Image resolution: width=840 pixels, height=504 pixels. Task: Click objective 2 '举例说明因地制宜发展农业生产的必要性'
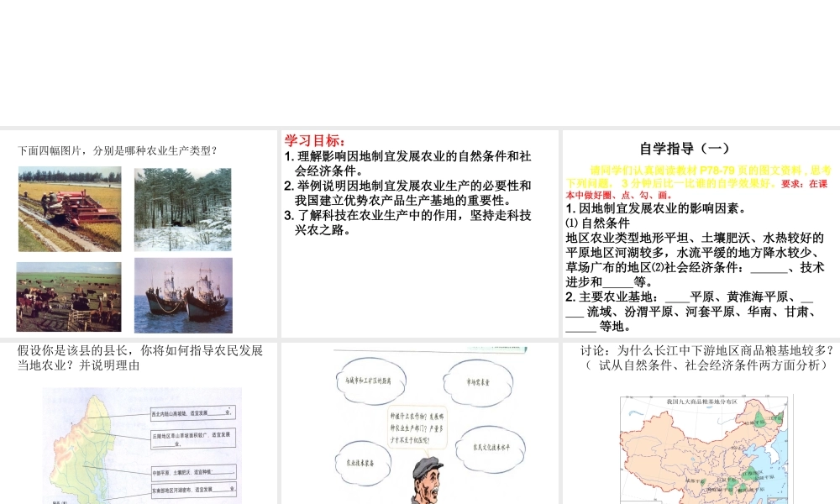pos(407,193)
